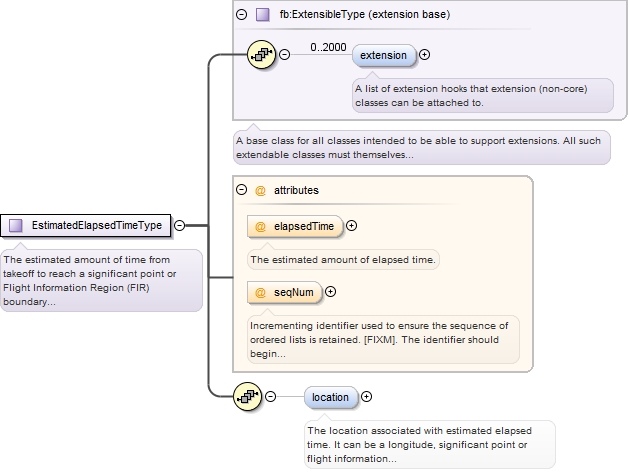Screen dimensions: 629x472
Task: Click the @ icon next to attributes heading
Action: coord(260,189)
